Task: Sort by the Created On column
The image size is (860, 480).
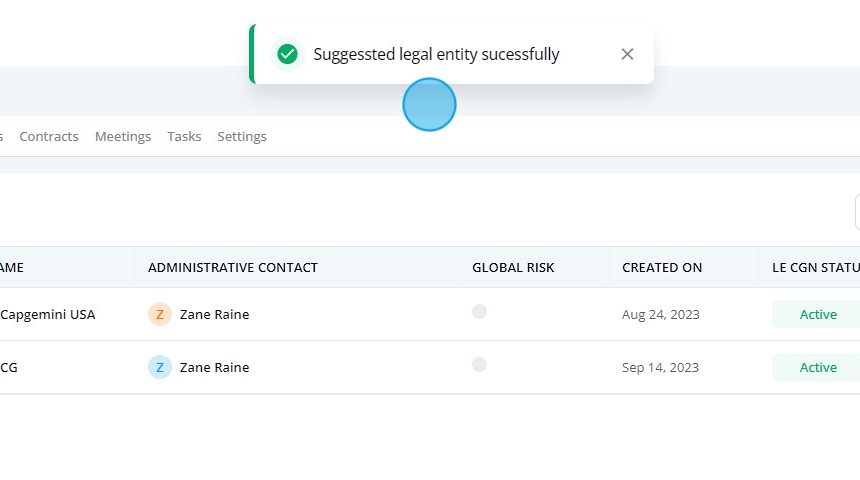Action: pos(661,267)
